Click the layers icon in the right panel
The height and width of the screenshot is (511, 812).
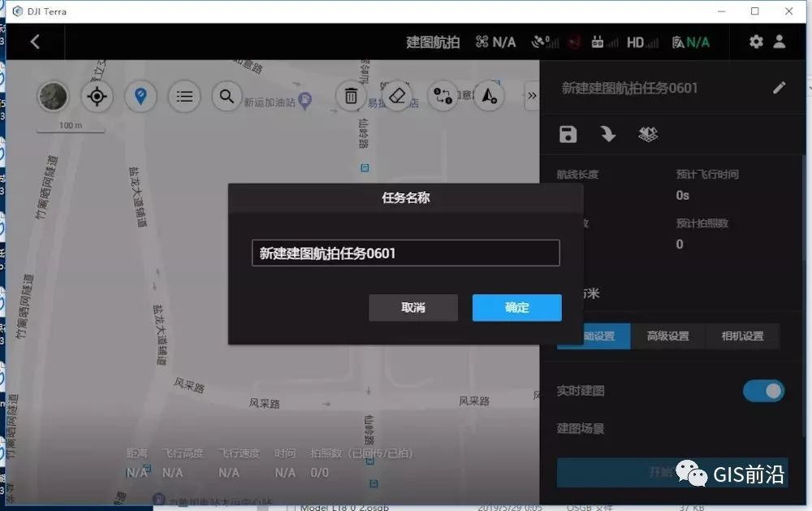tap(647, 134)
